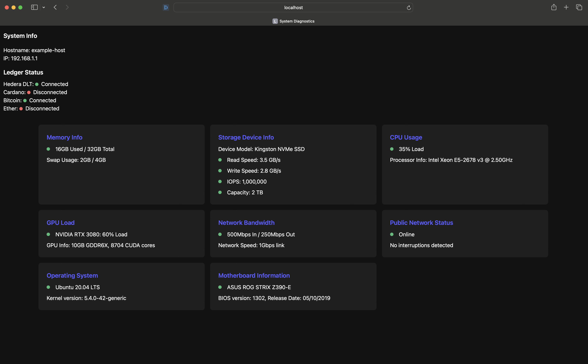Open the Share icon in toolbar
The height and width of the screenshot is (364, 588).
(x=554, y=7)
